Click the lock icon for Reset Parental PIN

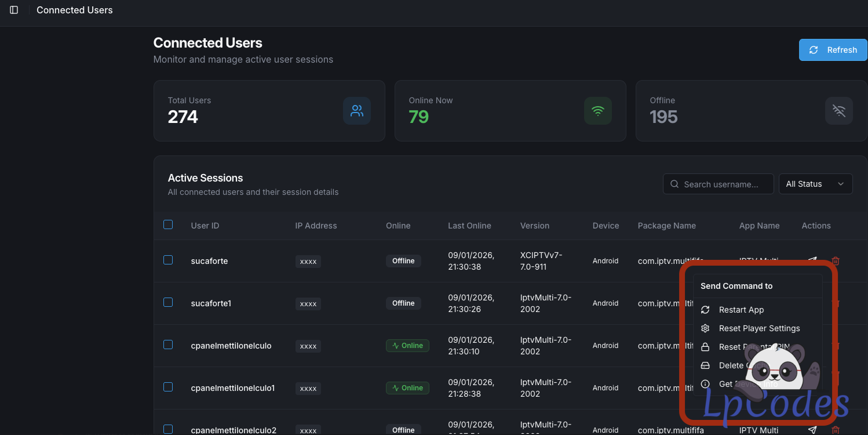pyautogui.click(x=705, y=347)
